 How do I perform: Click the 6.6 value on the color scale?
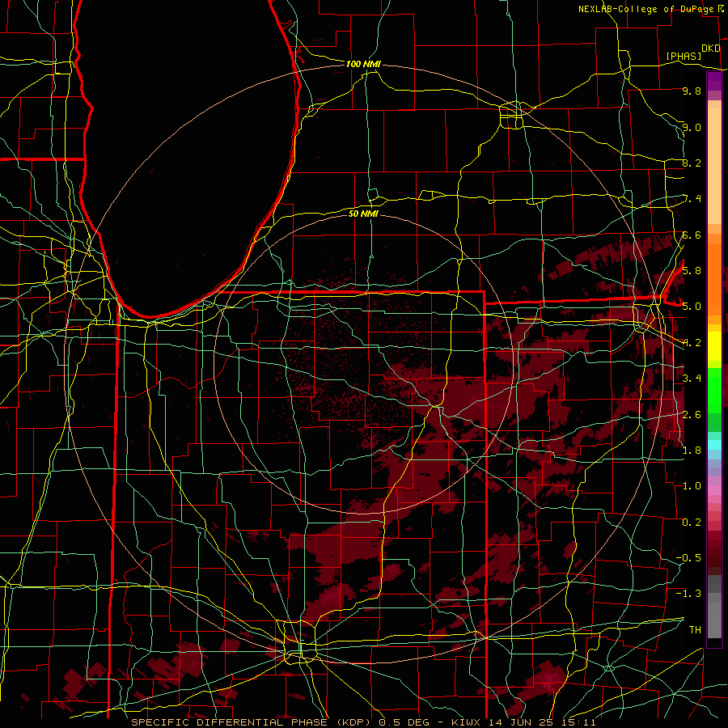coord(692,235)
